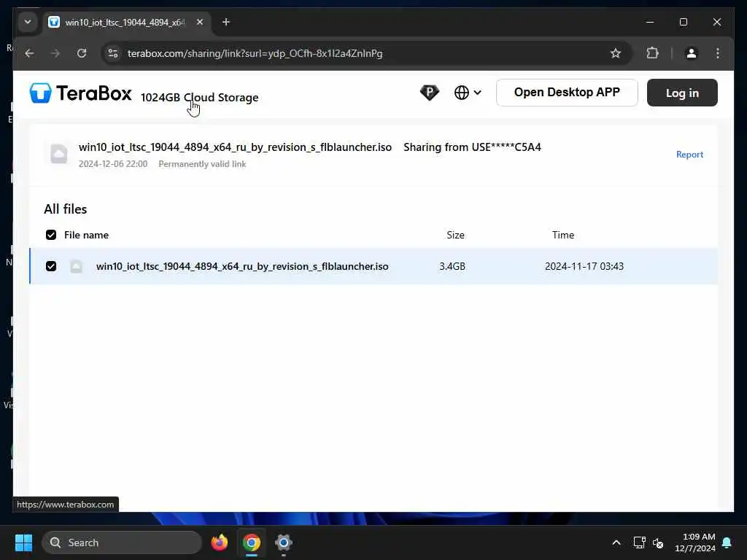Show hidden system tray icons
Viewport: 747px width, 560px height.
point(616,542)
